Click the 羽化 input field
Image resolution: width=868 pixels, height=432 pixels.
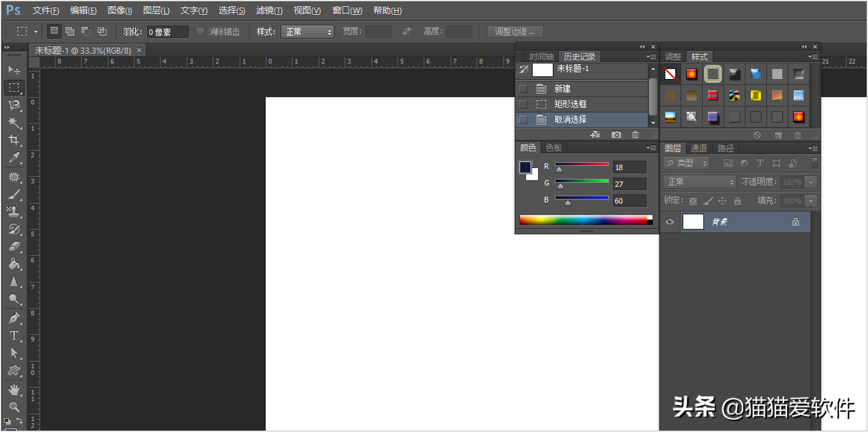pos(167,32)
